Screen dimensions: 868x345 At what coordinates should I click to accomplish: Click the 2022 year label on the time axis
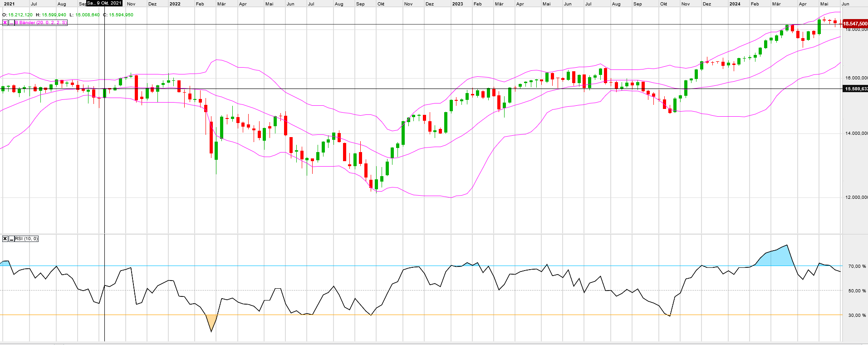175,4
